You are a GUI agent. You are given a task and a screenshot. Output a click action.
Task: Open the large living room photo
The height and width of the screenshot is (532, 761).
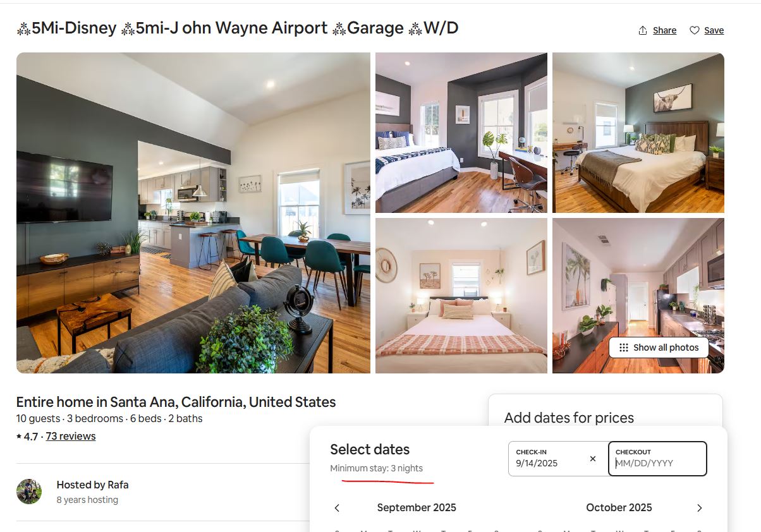pos(193,213)
